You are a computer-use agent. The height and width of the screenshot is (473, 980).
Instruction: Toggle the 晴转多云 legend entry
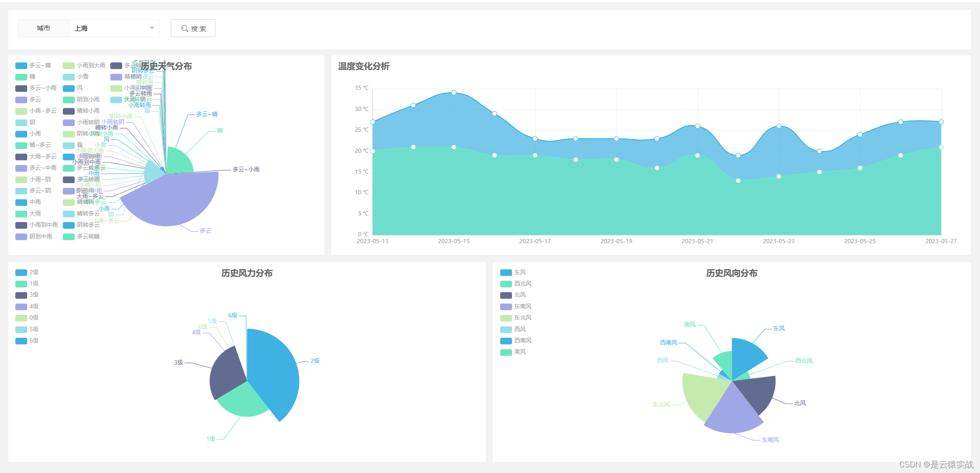[81, 213]
